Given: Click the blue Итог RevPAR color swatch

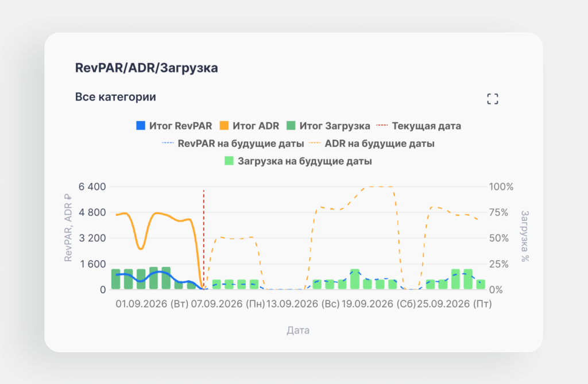Looking at the screenshot, I should coord(141,125).
